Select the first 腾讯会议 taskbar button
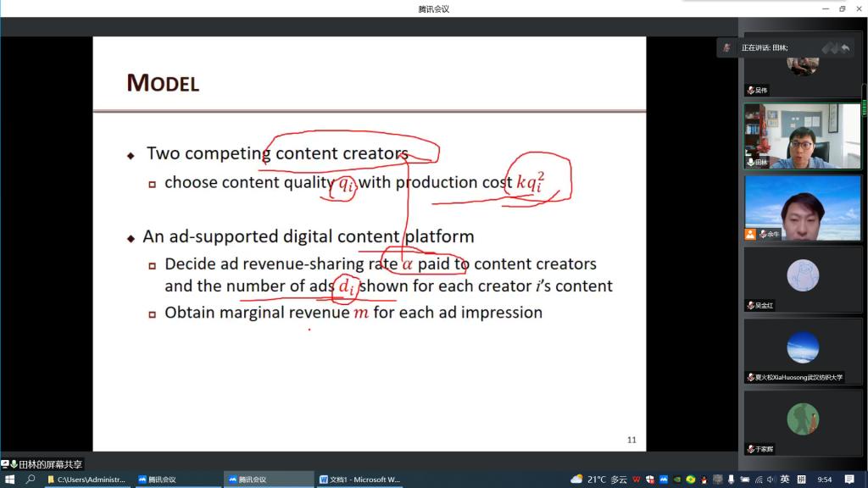This screenshot has height=488, width=868. (176, 480)
